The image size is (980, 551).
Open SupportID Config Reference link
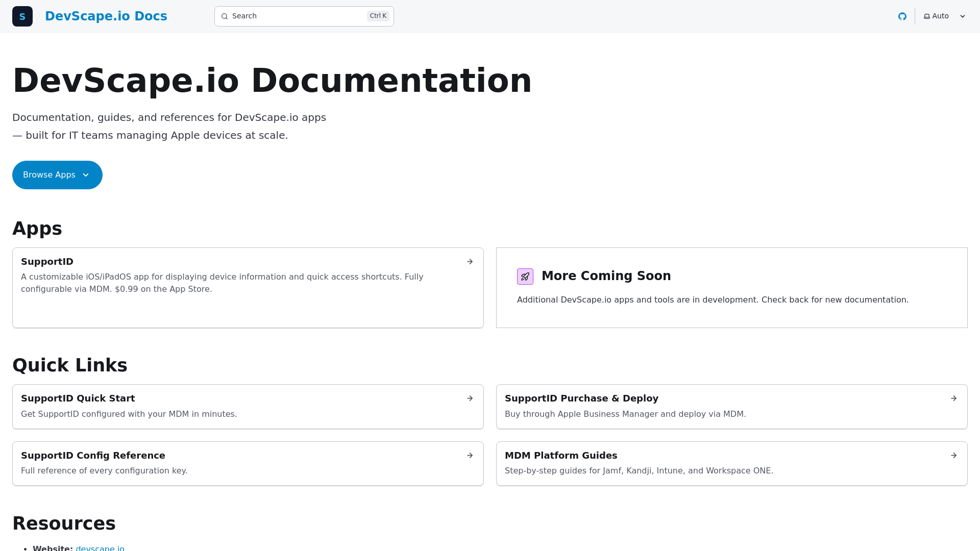(248, 463)
